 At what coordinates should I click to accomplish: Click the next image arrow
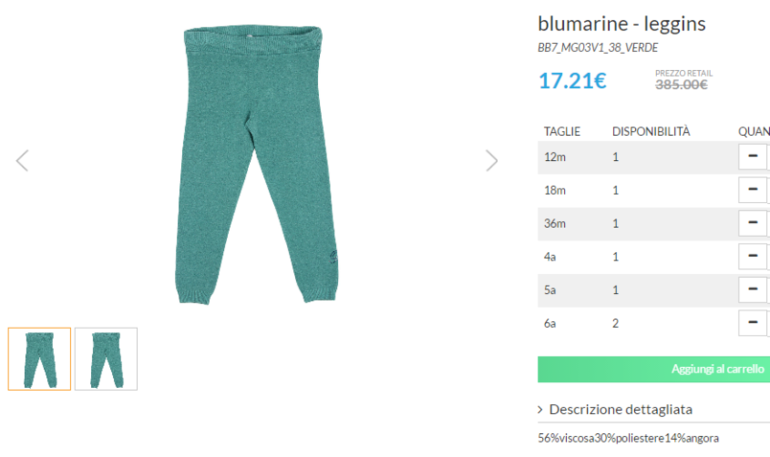[x=491, y=160]
